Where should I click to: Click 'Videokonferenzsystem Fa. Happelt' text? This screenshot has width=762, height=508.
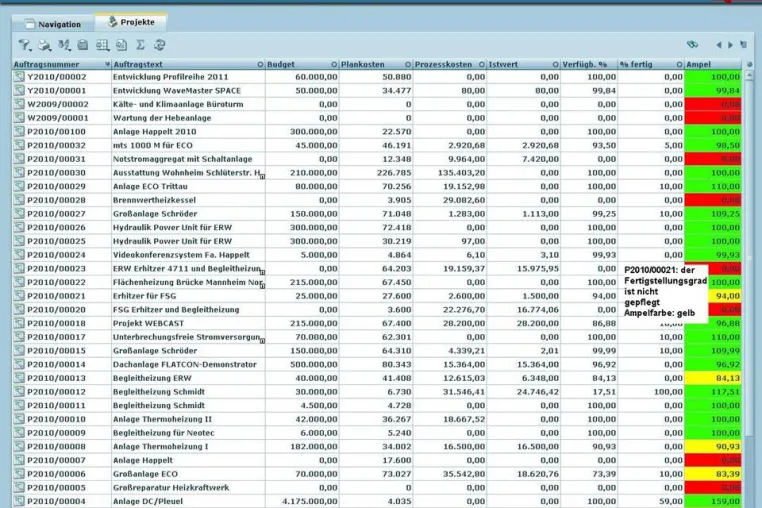pos(181,255)
